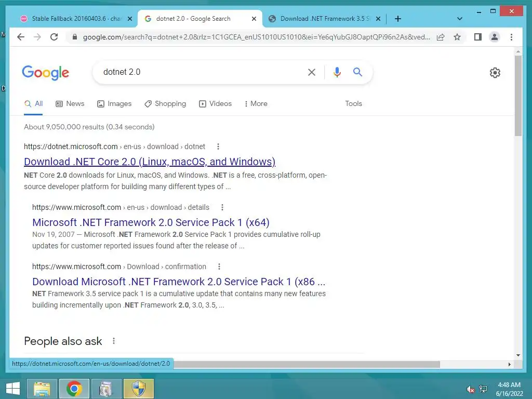Open options for the download details result
Image resolution: width=532 pixels, height=399 pixels.
click(x=222, y=207)
